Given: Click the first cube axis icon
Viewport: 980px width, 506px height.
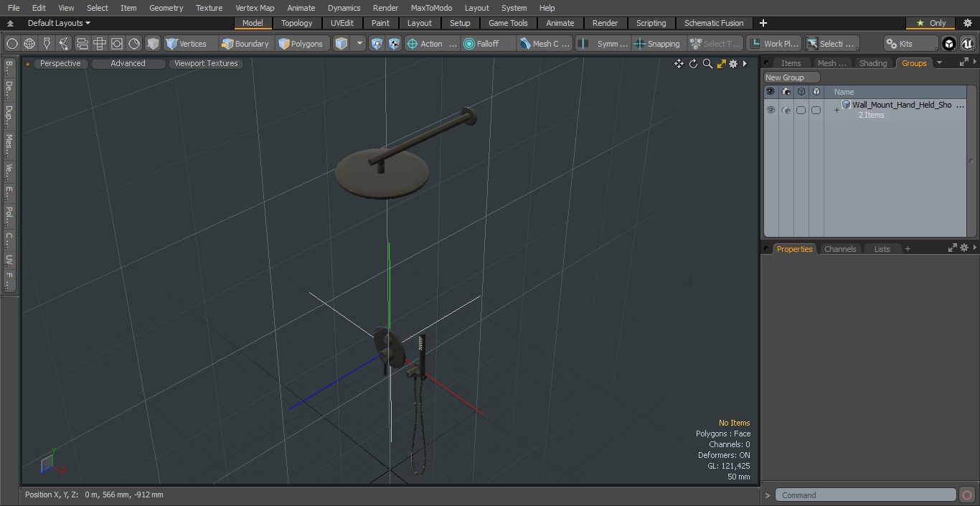Looking at the screenshot, I should point(377,44).
